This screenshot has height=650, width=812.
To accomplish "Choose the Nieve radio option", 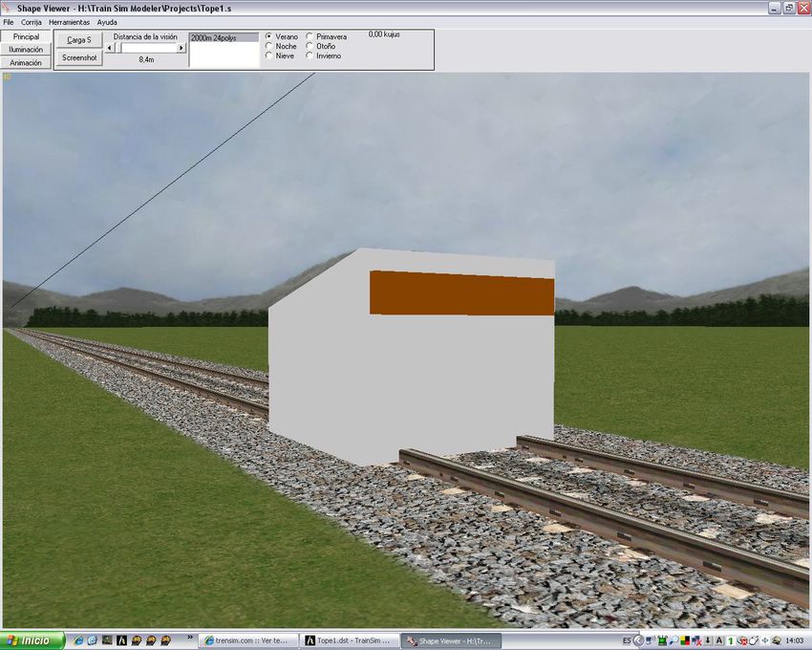I will click(x=267, y=55).
